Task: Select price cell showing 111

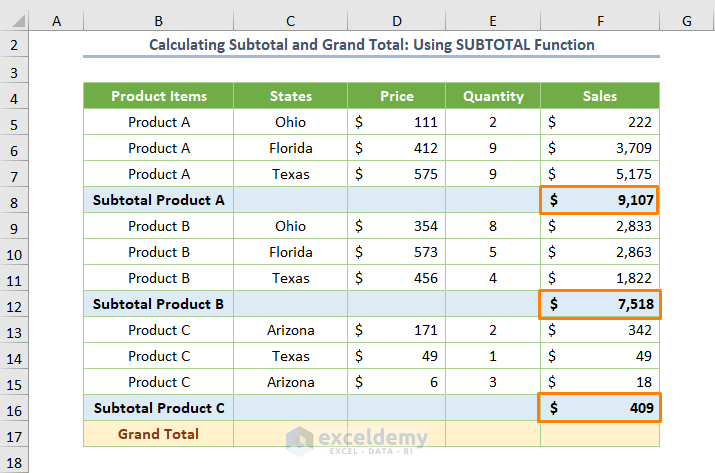Action: click(397, 122)
